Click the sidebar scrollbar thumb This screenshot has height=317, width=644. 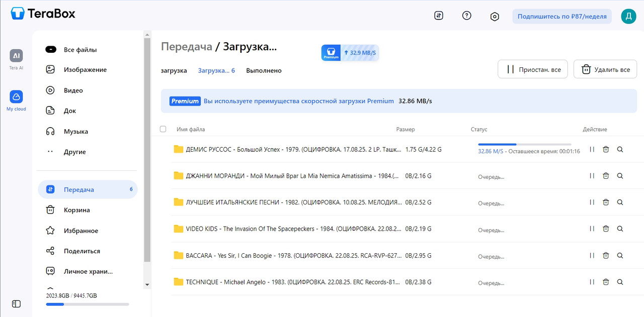pyautogui.click(x=147, y=150)
